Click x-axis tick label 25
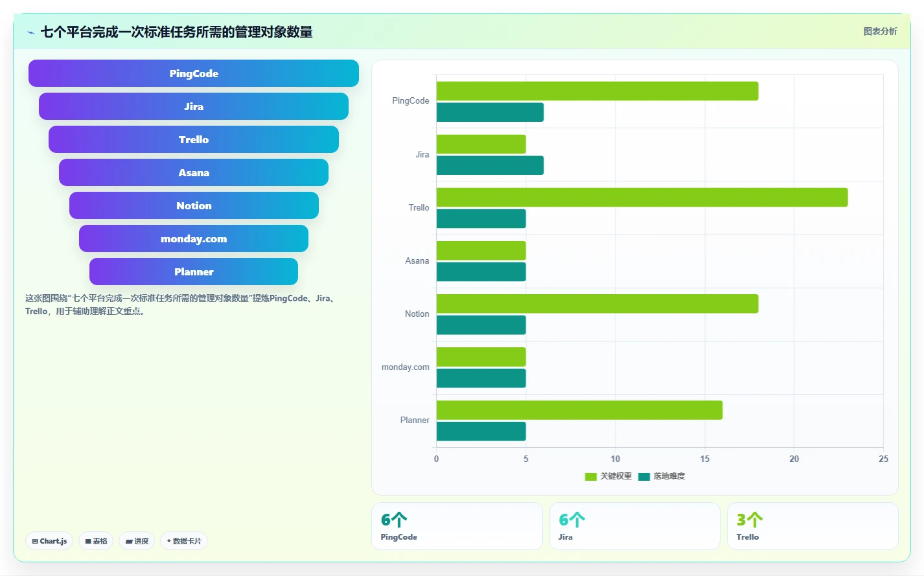This screenshot has height=576, width=924. [883, 459]
